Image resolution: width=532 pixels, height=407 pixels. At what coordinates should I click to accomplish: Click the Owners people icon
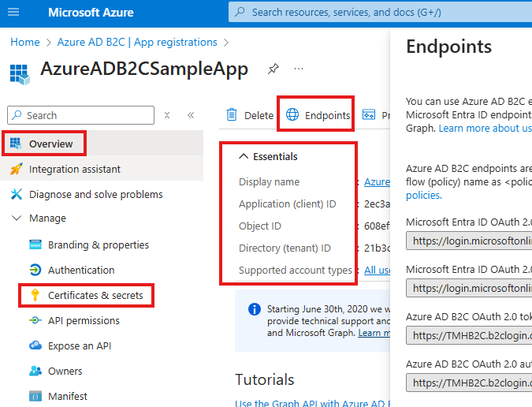point(35,371)
